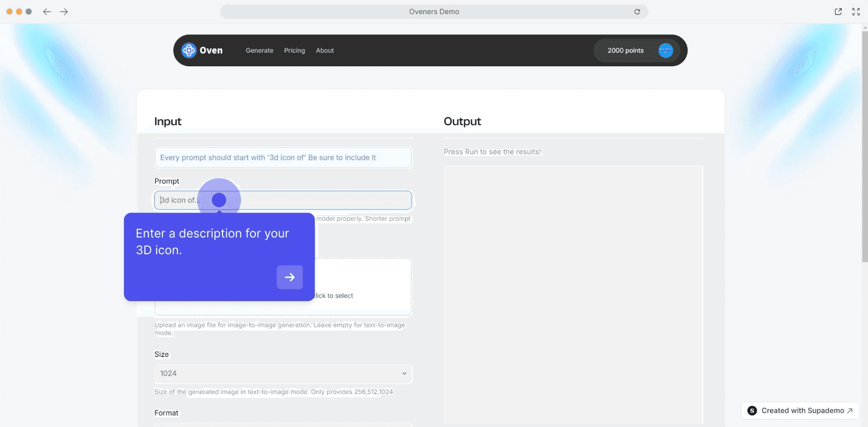Click the Oveners Demo address bar
Image resolution: width=868 pixels, height=427 pixels.
(434, 12)
